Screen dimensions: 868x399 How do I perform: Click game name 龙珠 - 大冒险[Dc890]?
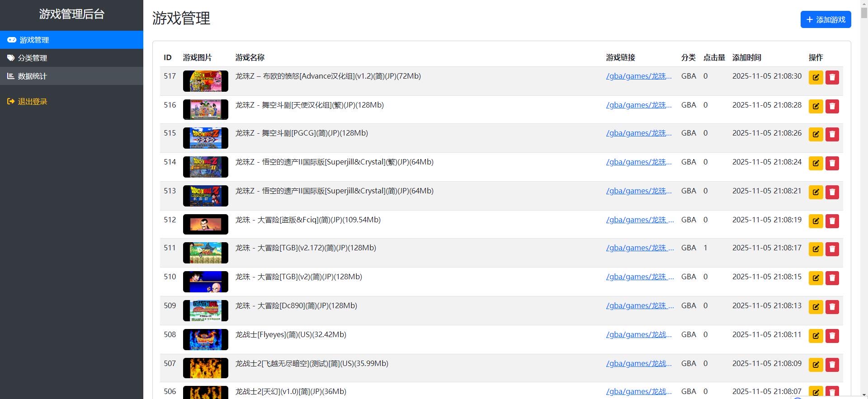pos(296,305)
